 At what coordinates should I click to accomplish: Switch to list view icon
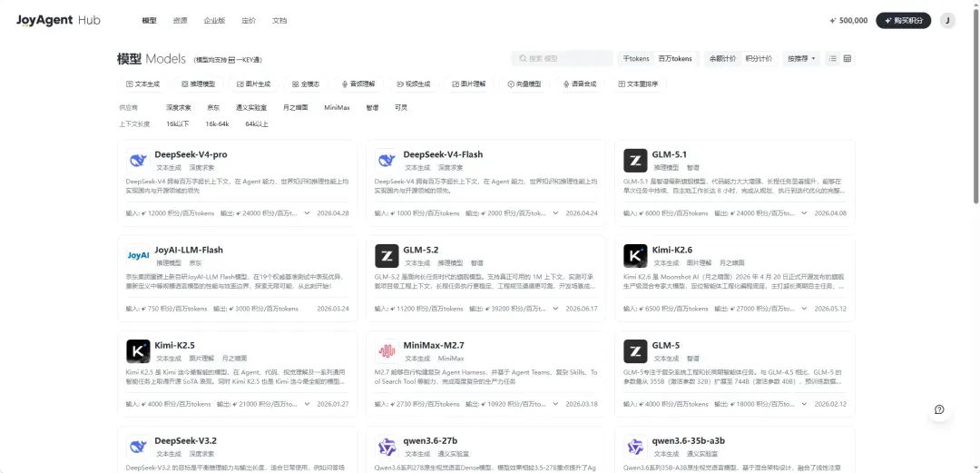[832, 59]
